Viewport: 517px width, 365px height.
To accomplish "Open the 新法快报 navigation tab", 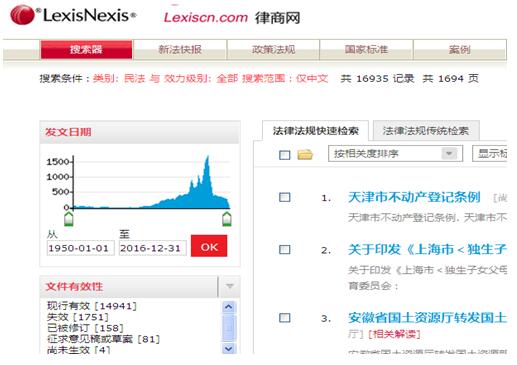I will (180, 50).
